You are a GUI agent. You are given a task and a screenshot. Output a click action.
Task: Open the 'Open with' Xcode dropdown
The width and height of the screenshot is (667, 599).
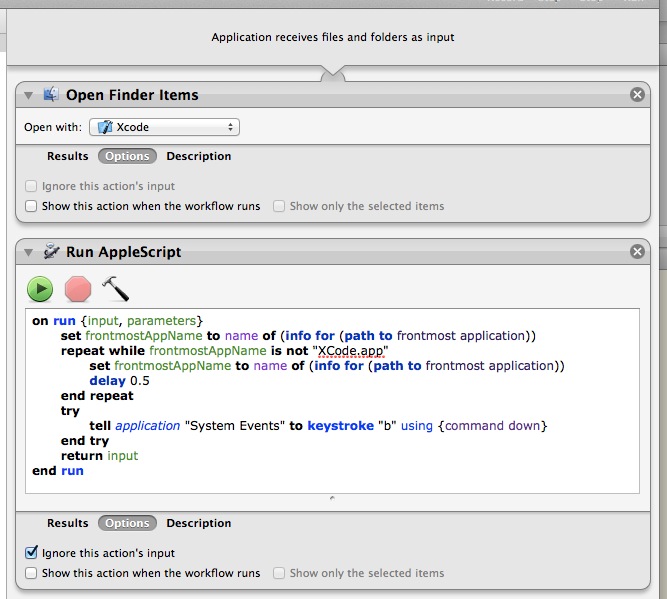tap(164, 127)
